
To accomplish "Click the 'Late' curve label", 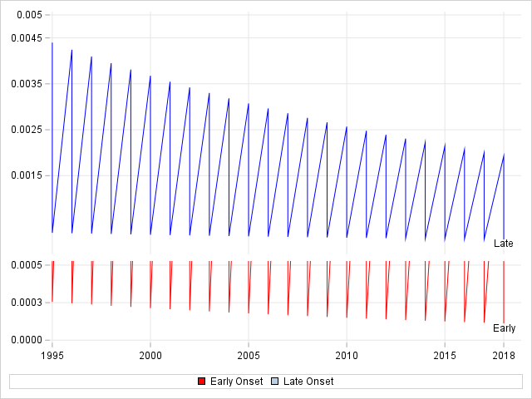I will pos(504,244).
